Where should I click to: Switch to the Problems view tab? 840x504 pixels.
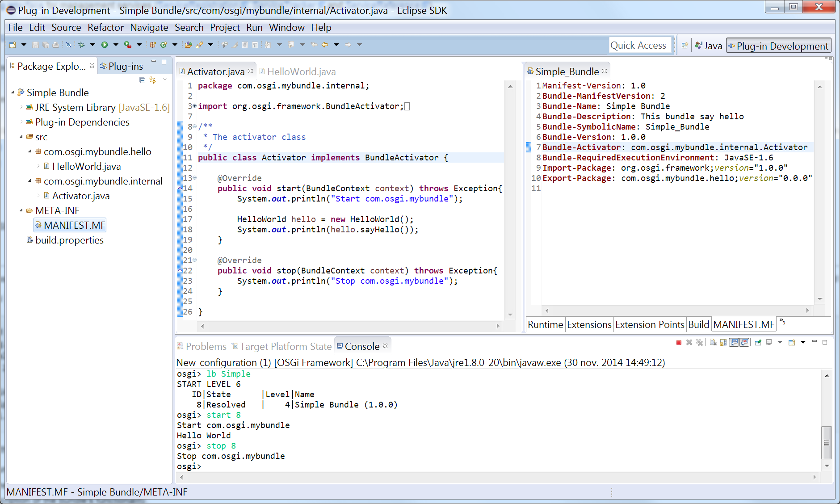[x=202, y=346]
